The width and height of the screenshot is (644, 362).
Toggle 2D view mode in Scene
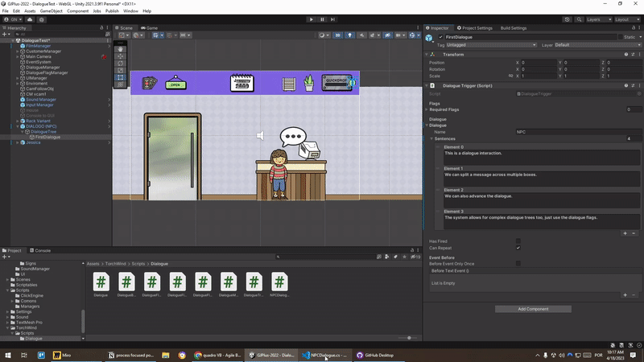point(337,35)
